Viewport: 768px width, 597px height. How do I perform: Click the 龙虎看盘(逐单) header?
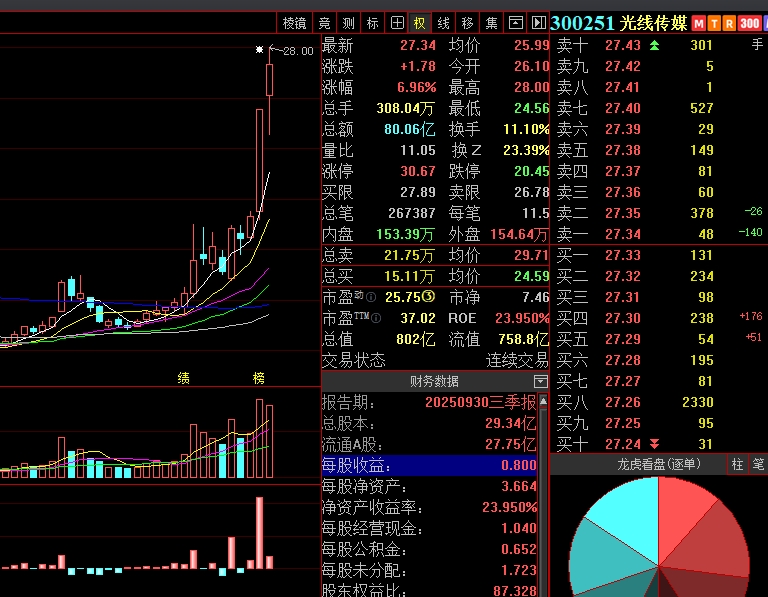tap(659, 464)
